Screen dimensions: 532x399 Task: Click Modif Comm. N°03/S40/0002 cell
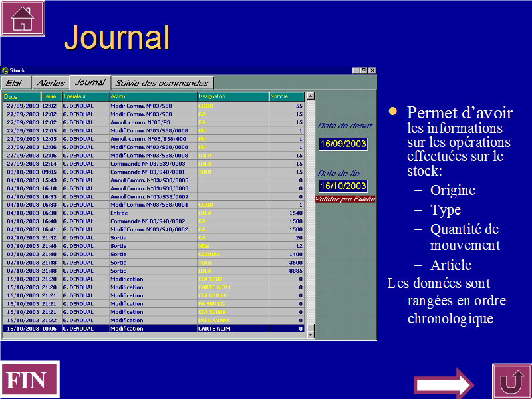pos(154,229)
